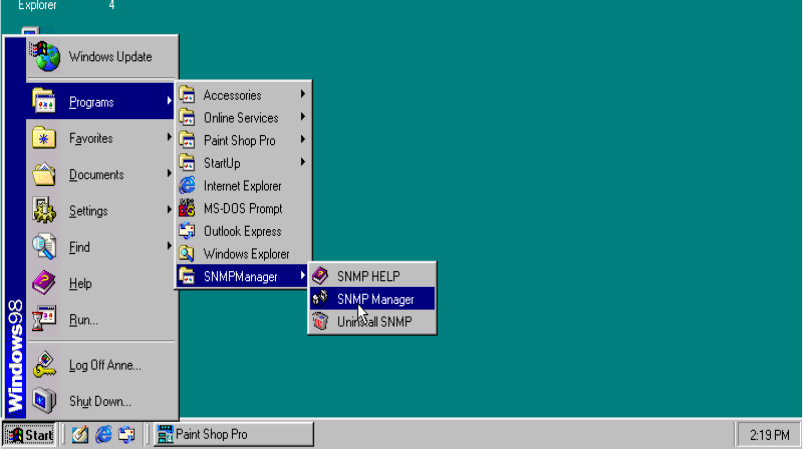Viewport: 803px width, 449px height.
Task: Launch Outlook Express from Programs menu
Action: [x=243, y=231]
